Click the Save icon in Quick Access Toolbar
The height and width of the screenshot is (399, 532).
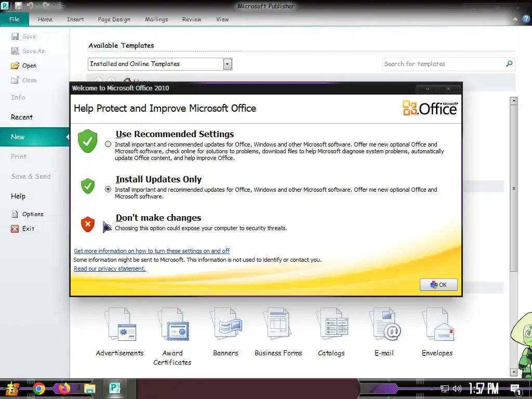click(x=18, y=6)
